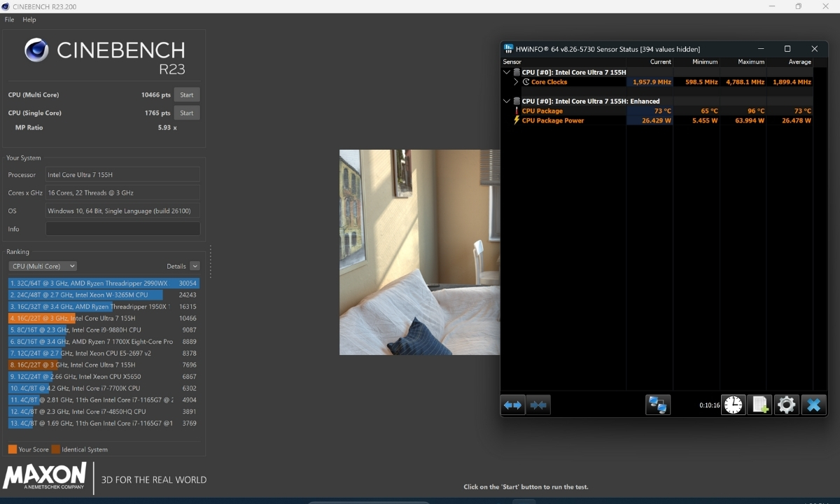Click the Core Clocks current value 1,957.9 MHz
The image size is (840, 504).
tap(652, 82)
